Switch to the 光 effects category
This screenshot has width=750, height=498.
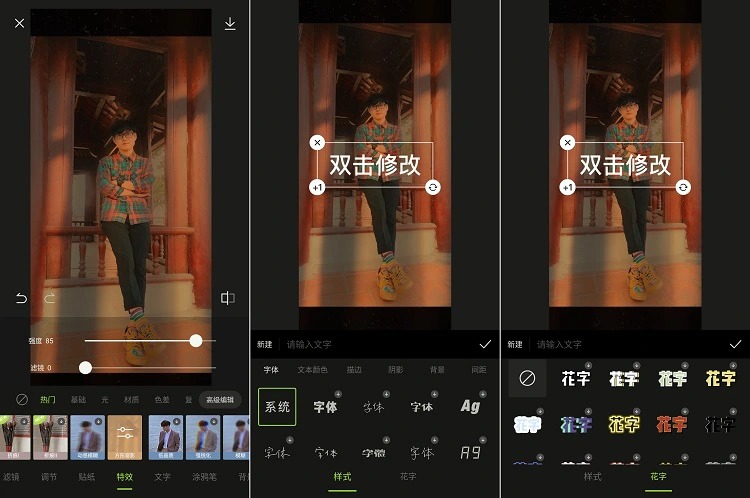coord(105,399)
